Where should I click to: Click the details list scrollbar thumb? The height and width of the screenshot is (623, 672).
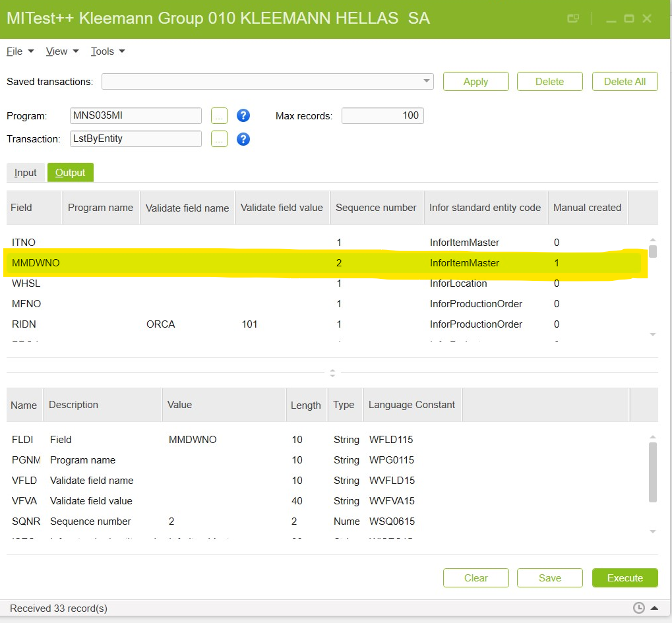pyautogui.click(x=653, y=472)
